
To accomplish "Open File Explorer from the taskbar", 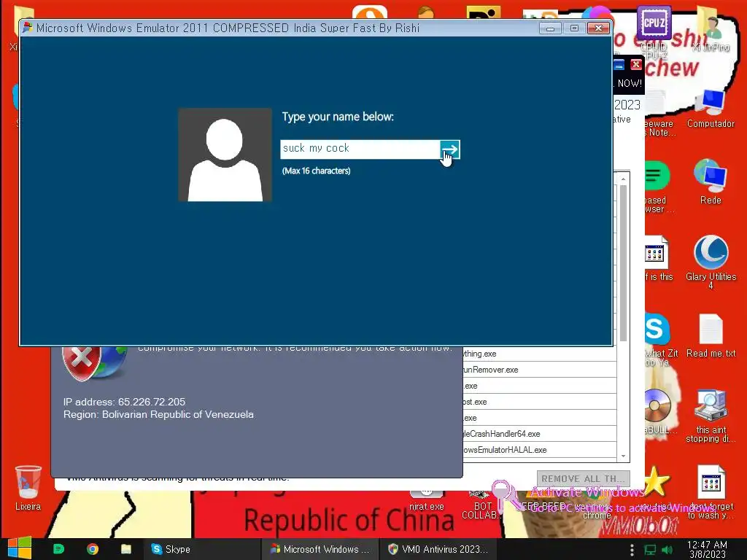I will click(125, 549).
